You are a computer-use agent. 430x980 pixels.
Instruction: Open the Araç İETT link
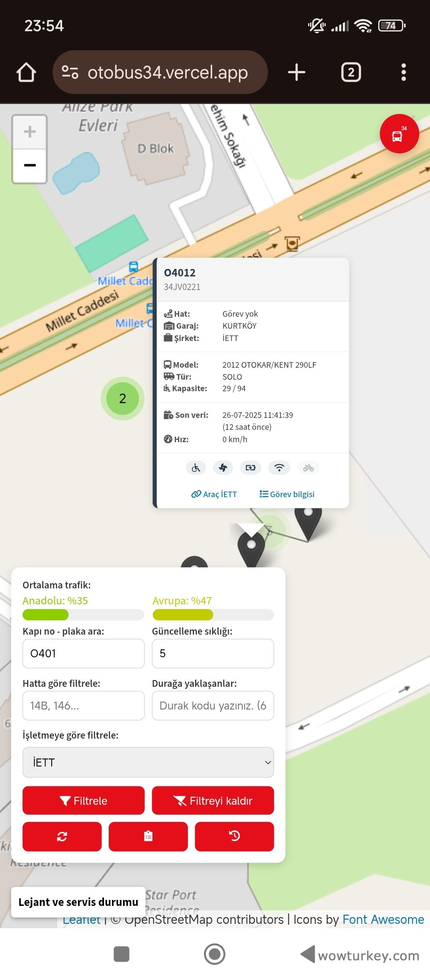tap(214, 494)
